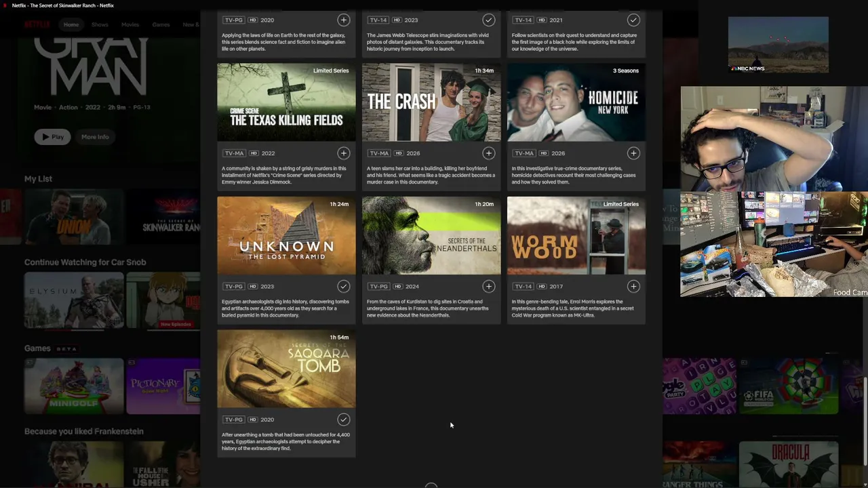Screen dimensions: 868x488
Task: Open the Secrets of the Neanderthals thumbnail
Action: tap(431, 236)
